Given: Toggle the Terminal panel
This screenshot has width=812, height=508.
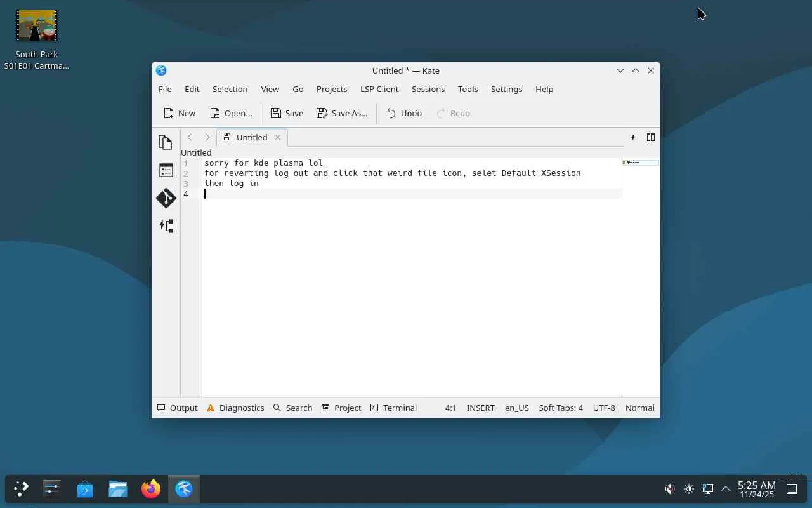Looking at the screenshot, I should coord(393,408).
